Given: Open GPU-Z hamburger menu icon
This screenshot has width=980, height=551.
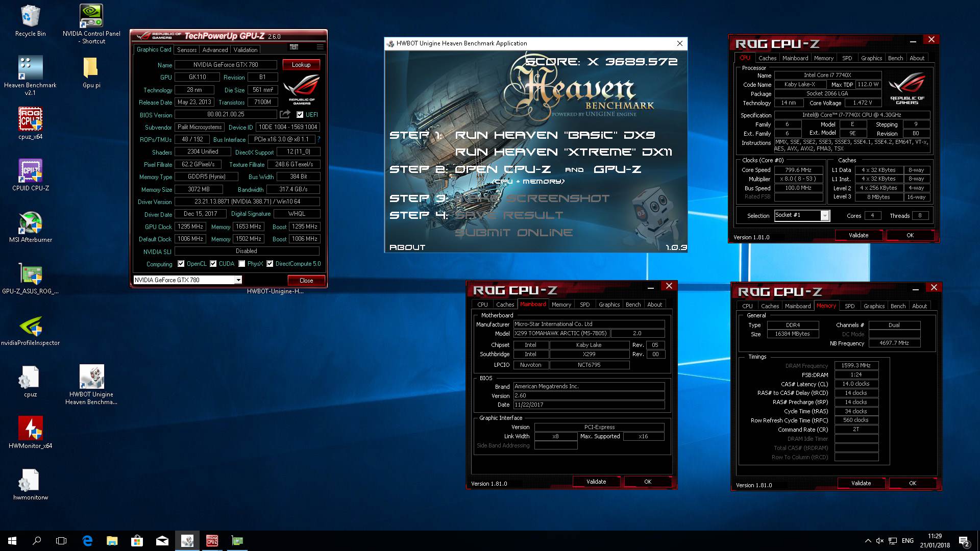Looking at the screenshot, I should click(x=320, y=47).
